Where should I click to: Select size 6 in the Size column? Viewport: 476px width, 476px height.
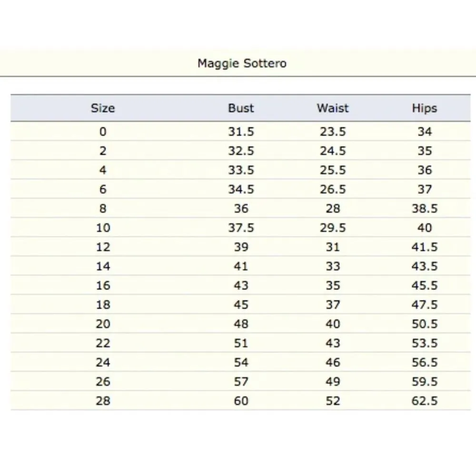coord(103,189)
